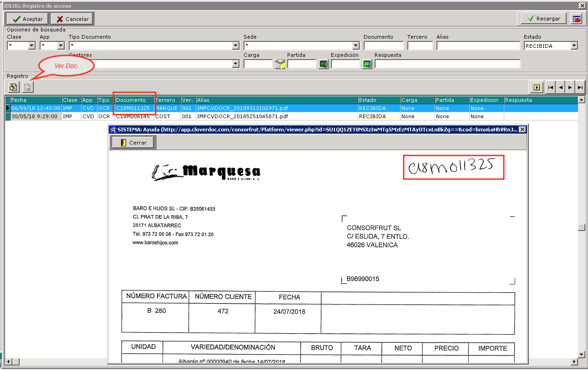The height and width of the screenshot is (370, 588).
Task: Sort by the Fecha column header
Action: pos(35,100)
